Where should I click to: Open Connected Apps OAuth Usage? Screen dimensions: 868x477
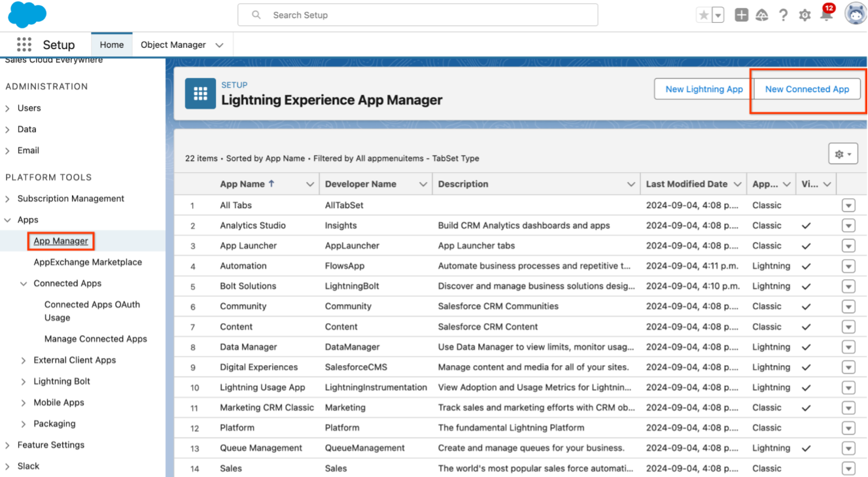click(x=92, y=311)
